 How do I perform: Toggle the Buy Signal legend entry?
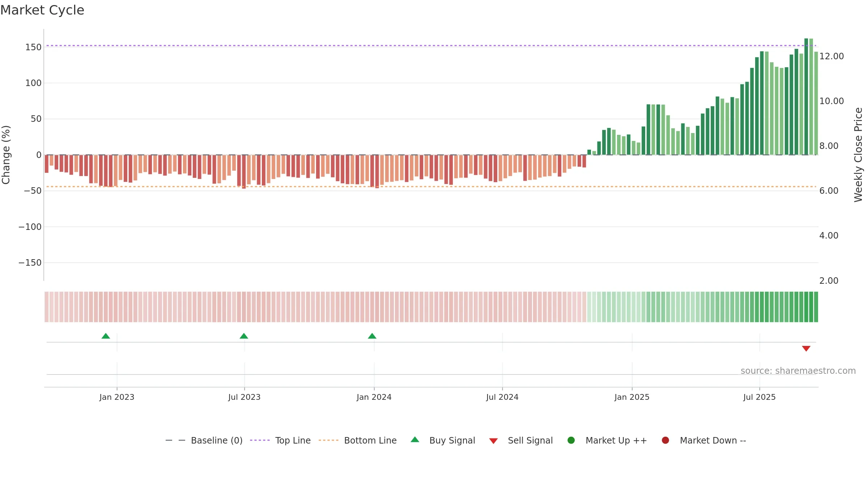coord(443,440)
